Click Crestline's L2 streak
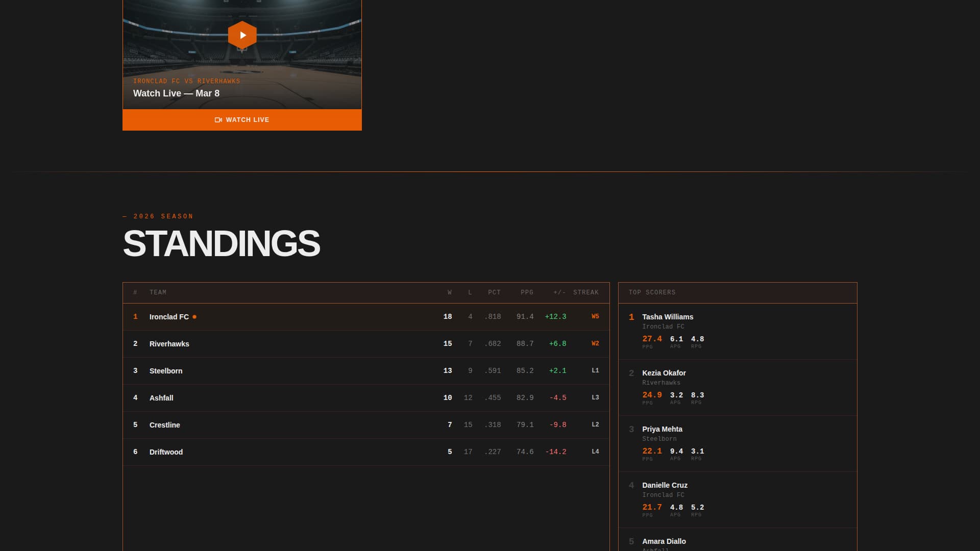 click(x=595, y=424)
